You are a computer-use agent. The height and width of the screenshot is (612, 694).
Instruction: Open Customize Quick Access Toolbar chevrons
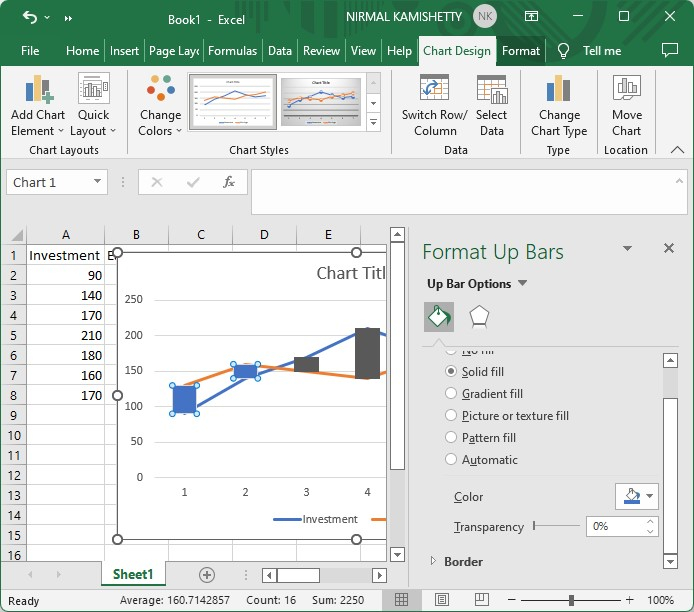point(68,19)
